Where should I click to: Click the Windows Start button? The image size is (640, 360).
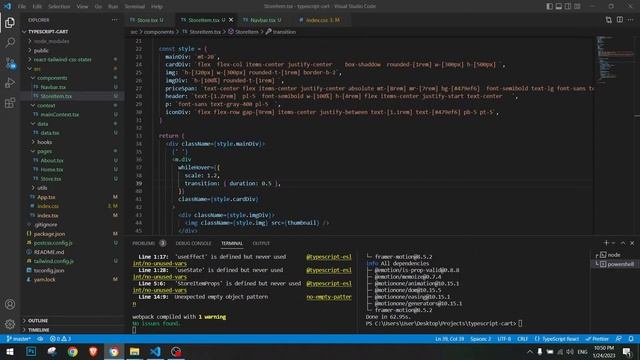(10, 351)
